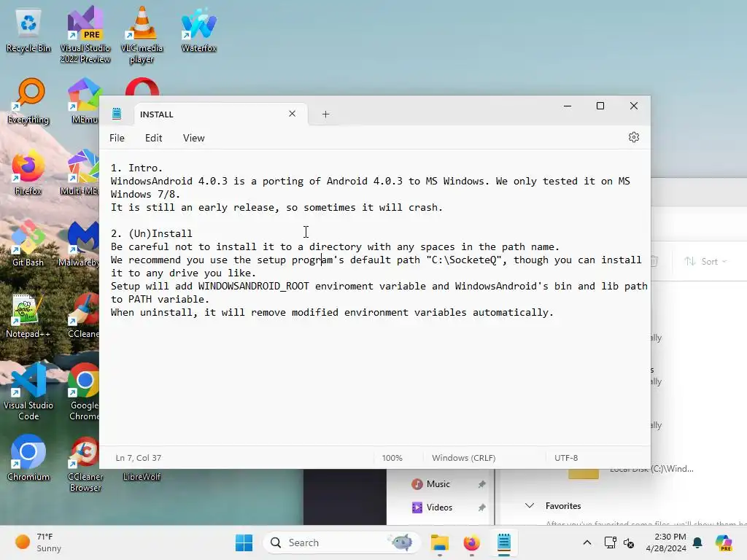The height and width of the screenshot is (560, 747).
Task: Collapse the Favorites section in File Explorer
Action: (x=530, y=506)
